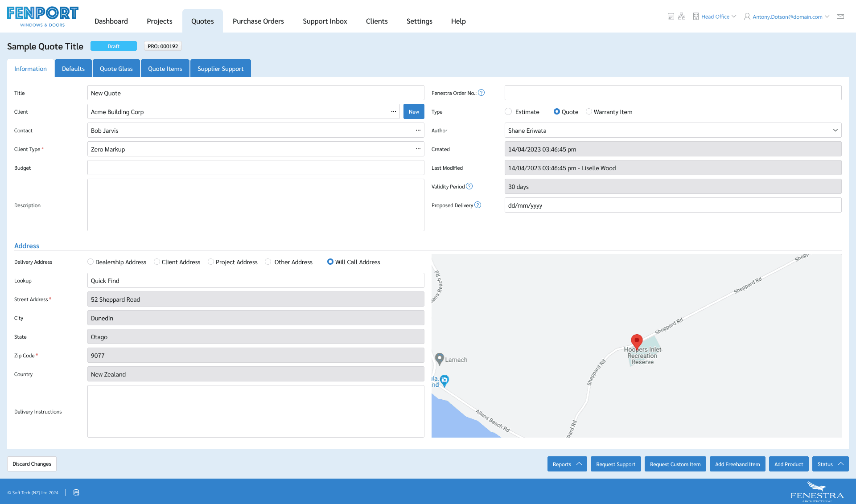Click Discard Changes button
The width and height of the screenshot is (856, 504).
32,464
